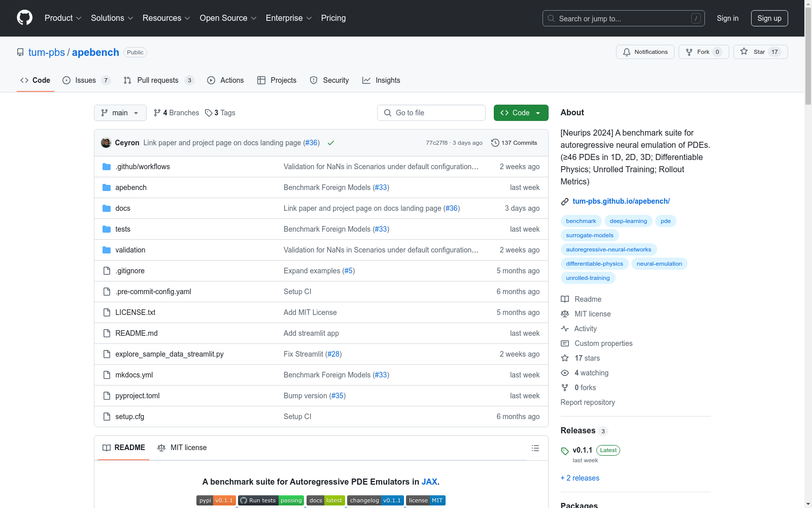Viewport: 812px width, 508px height.
Task: Click the repository icon beside tum-pbs
Action: (20, 52)
